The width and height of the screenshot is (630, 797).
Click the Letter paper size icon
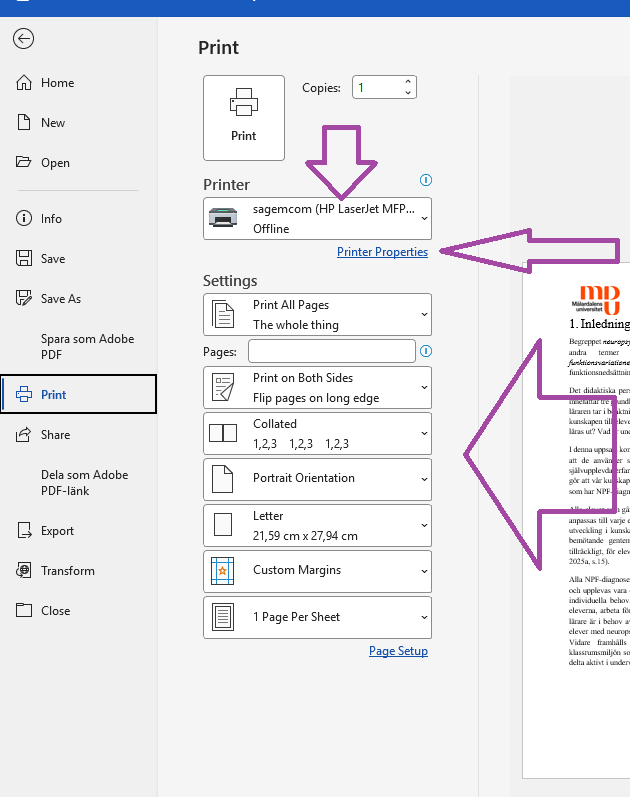pos(223,525)
